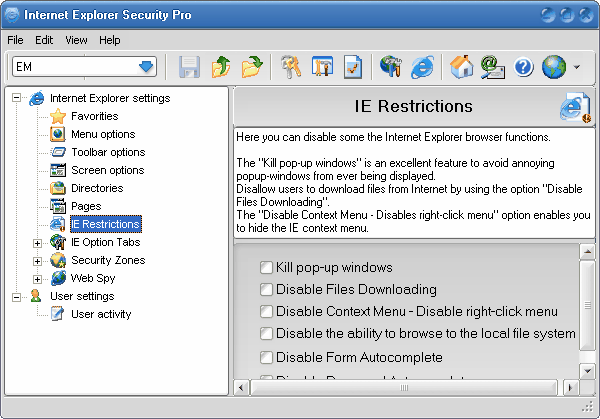The height and width of the screenshot is (419, 600).
Task: Click the keys toolbar icon
Action: 291,67
